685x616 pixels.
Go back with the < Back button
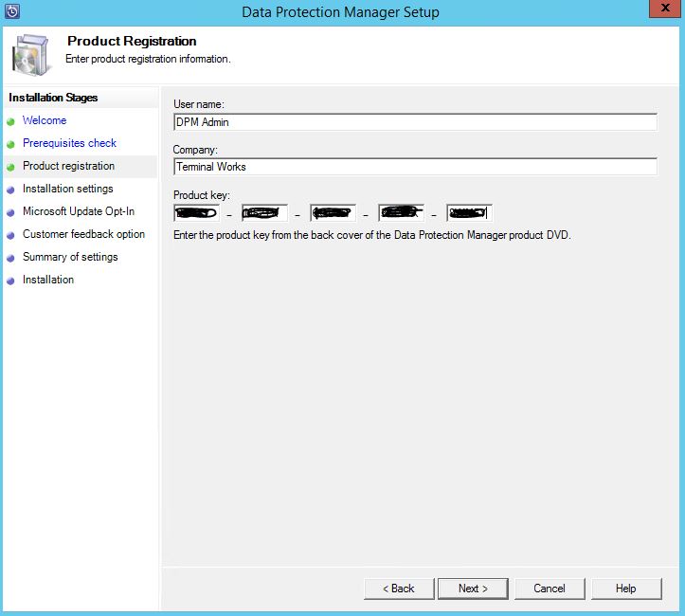tap(399, 589)
